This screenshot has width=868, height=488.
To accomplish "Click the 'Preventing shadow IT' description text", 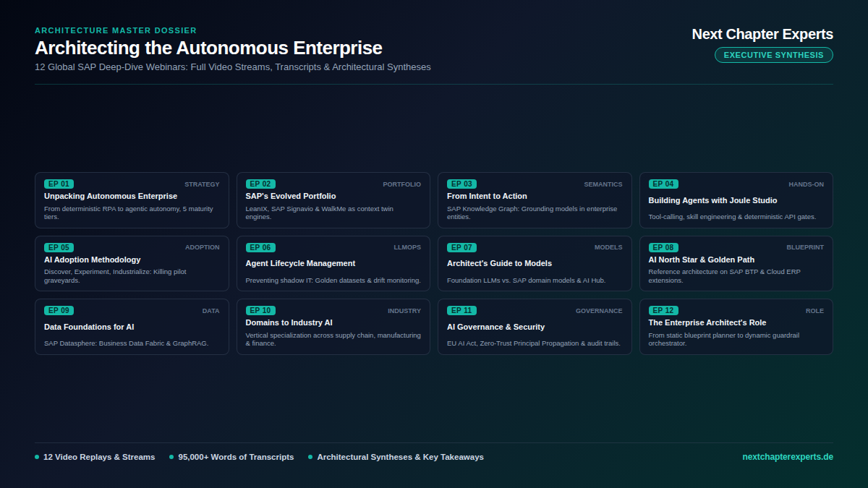I will [x=333, y=281].
